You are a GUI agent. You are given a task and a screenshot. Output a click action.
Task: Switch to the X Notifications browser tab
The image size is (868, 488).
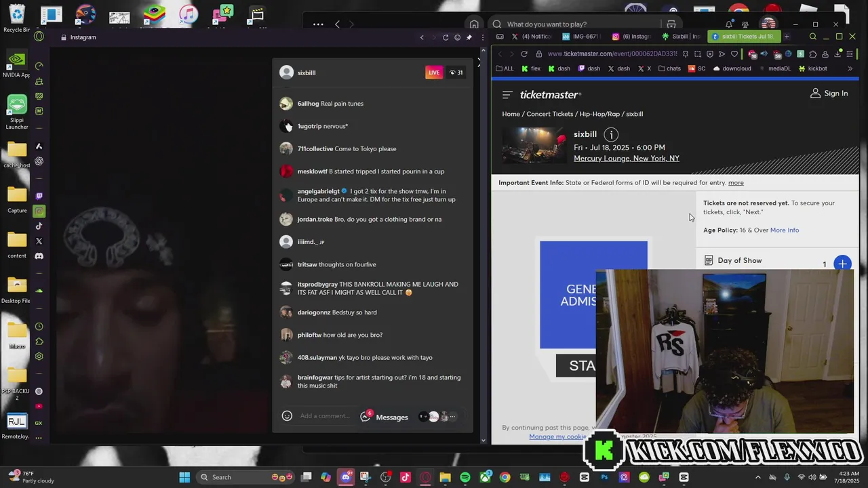[x=532, y=37]
